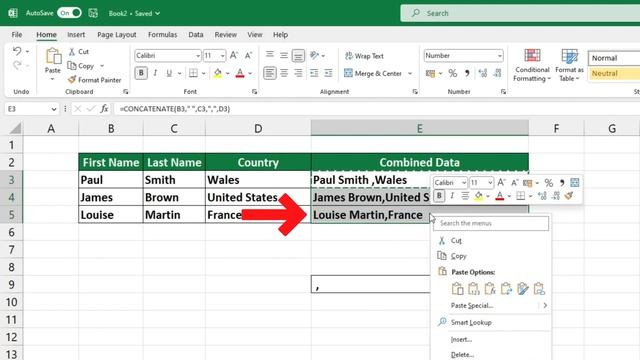The width and height of the screenshot is (640, 360).
Task: Click the ribbon Font Color A
Action: [240, 73]
